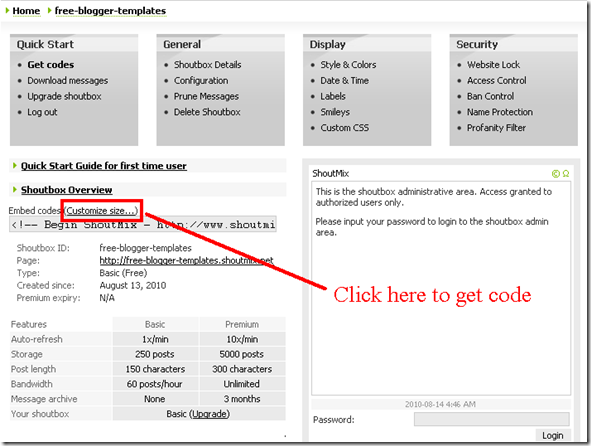Click the 60 posts/hour bandwidth cell

click(x=155, y=384)
